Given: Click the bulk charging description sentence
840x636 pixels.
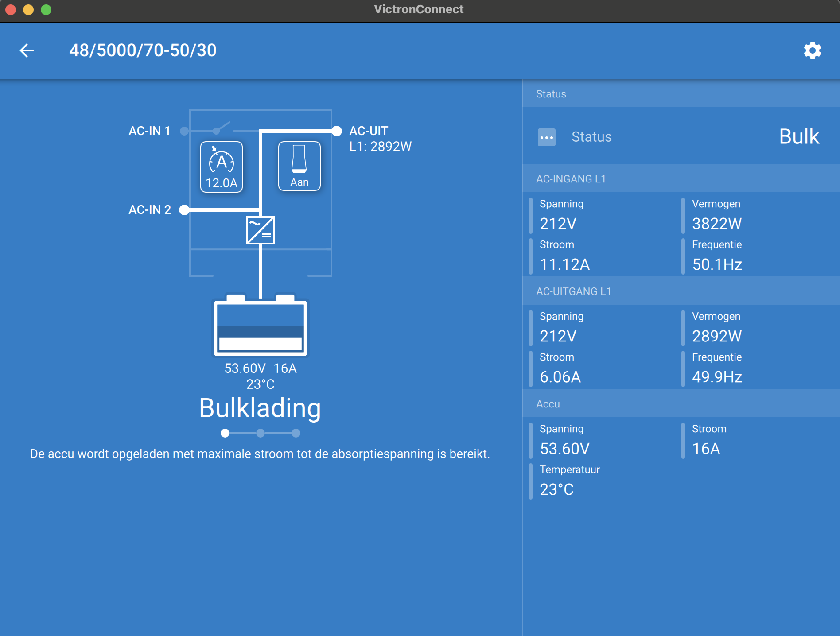Looking at the screenshot, I should pyautogui.click(x=260, y=454).
